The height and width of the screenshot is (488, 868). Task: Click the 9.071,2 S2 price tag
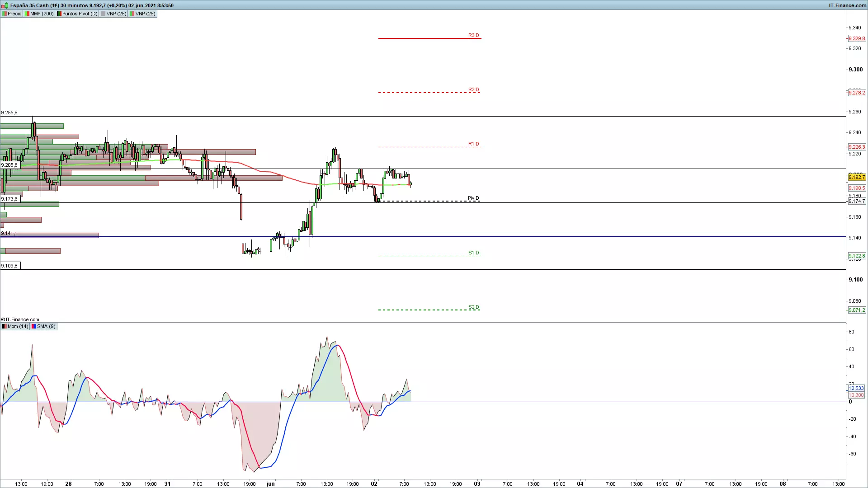coord(857,310)
